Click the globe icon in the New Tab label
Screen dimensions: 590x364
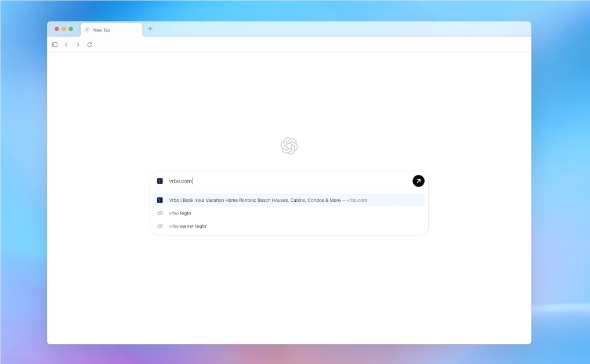[86, 30]
